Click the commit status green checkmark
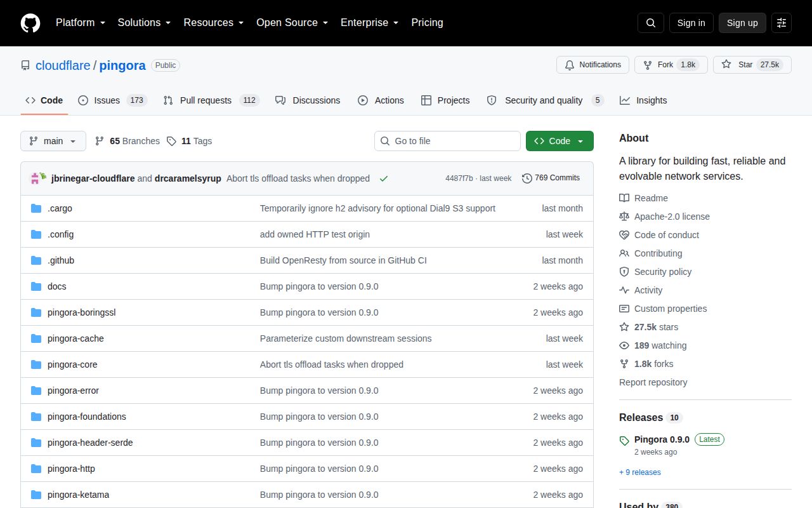812x508 pixels. [384, 178]
